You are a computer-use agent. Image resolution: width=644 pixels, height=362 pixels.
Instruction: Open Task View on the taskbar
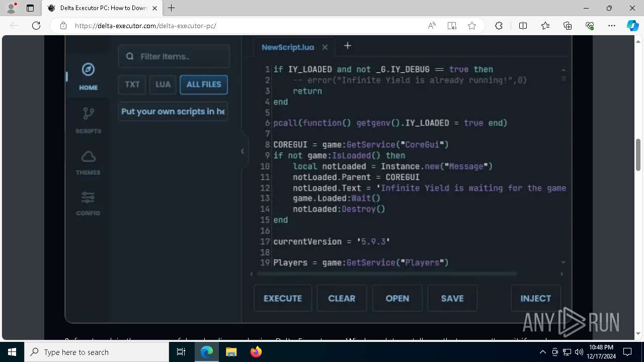pos(181,352)
